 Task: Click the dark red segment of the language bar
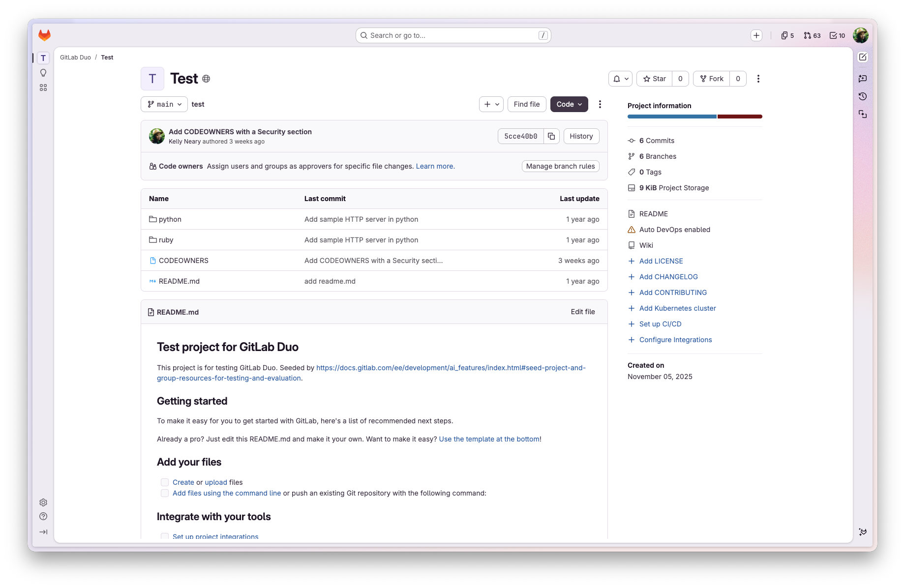(740, 117)
